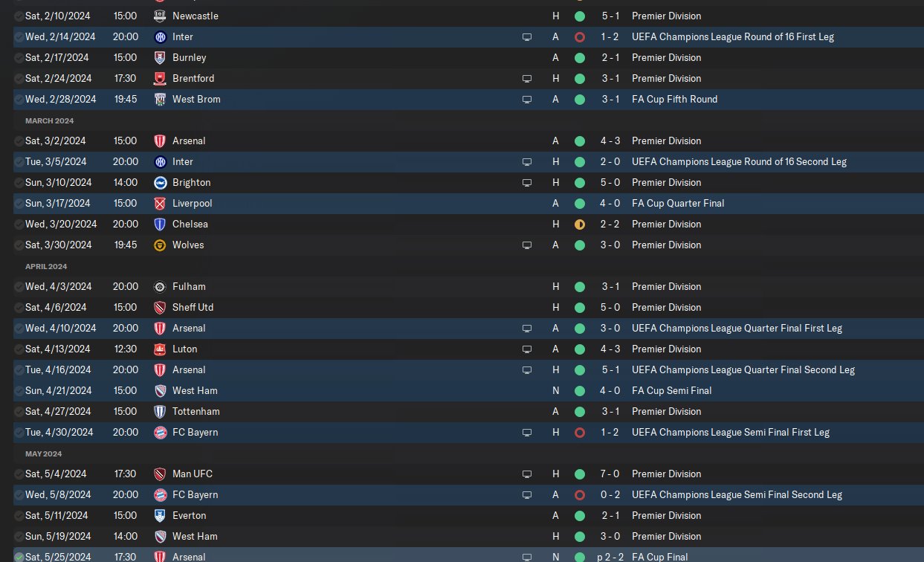
Task: Click the TV icon beside Luton fixture
Action: click(527, 349)
